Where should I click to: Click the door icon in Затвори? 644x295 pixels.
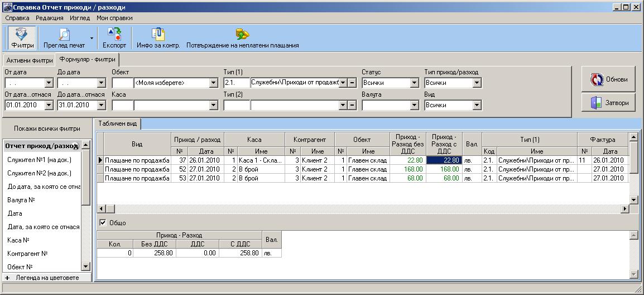click(596, 103)
